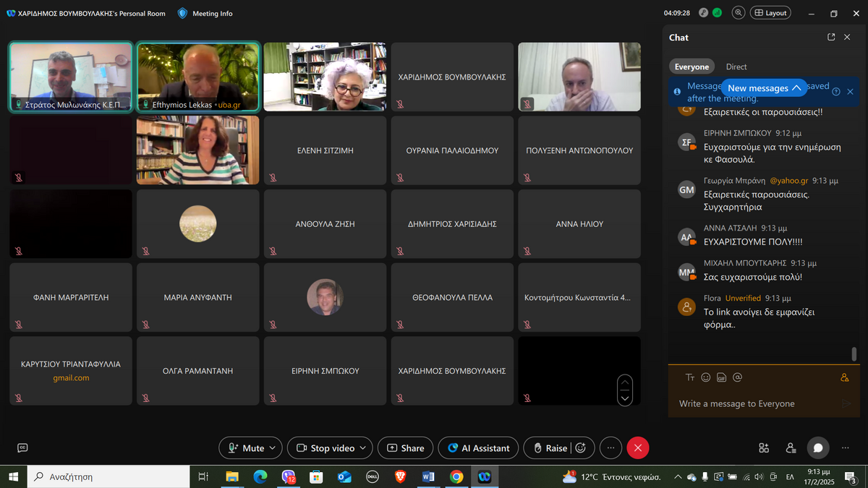Click the Share button

click(405, 448)
